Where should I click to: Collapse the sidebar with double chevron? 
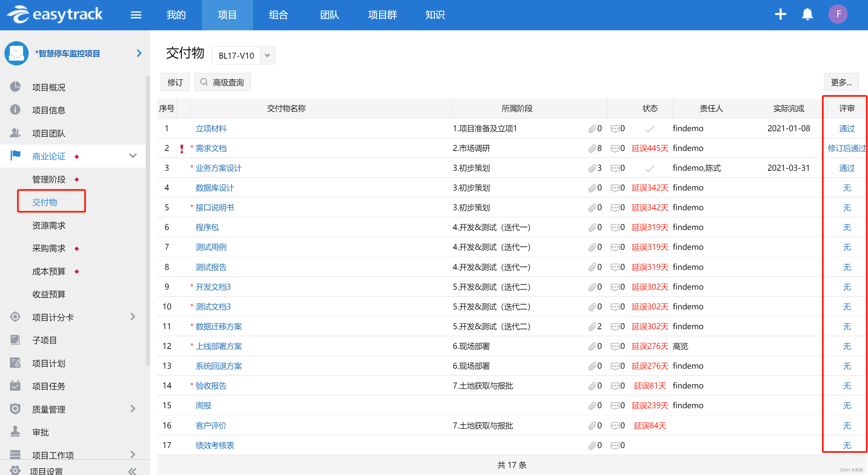[132, 471]
